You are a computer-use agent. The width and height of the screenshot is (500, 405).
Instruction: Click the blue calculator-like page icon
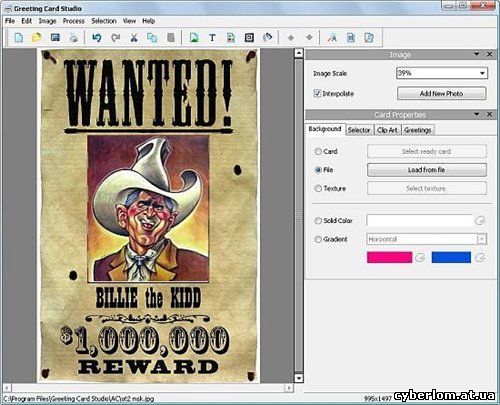point(351,38)
